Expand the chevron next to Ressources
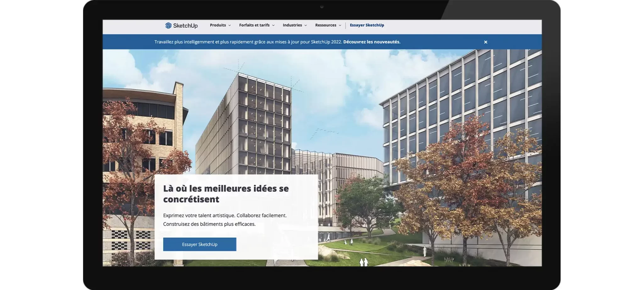The height and width of the screenshot is (290, 644). click(x=340, y=25)
